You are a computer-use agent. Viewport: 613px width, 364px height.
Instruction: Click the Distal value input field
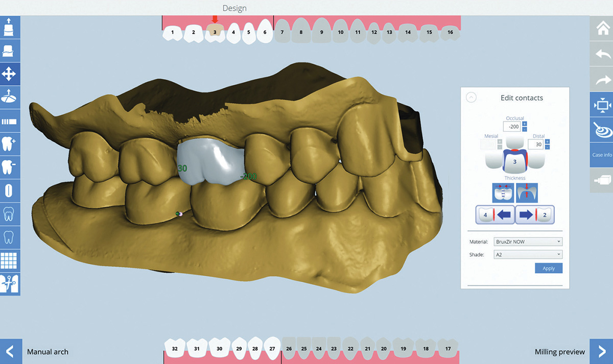(535, 145)
